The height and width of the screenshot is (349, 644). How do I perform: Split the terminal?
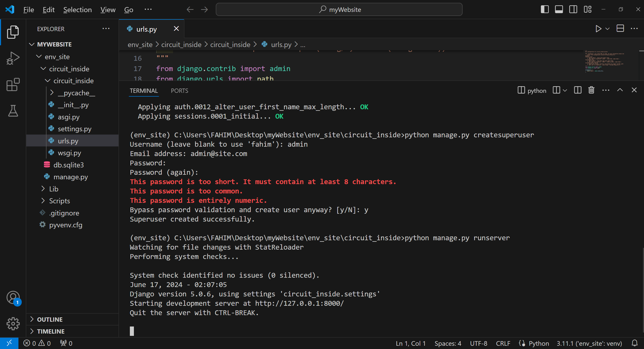(578, 90)
